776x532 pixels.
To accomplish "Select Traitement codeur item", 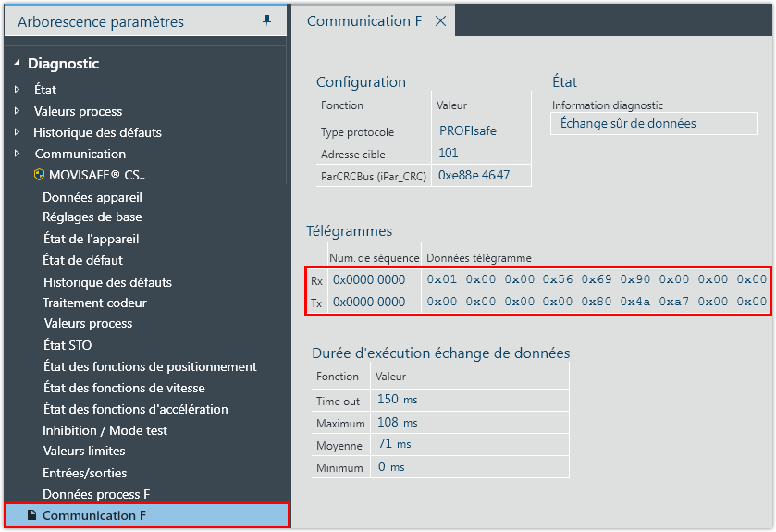I will pos(94,303).
